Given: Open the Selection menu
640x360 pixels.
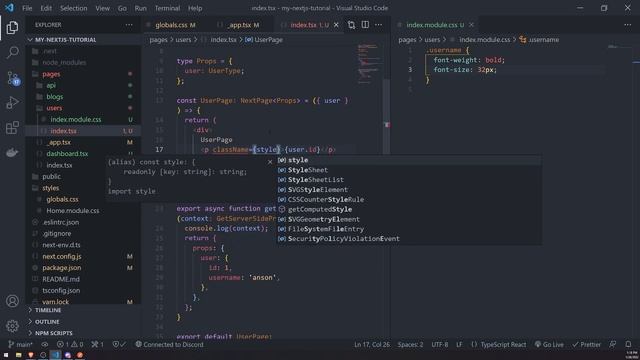Looking at the screenshot, I should 73,8.
